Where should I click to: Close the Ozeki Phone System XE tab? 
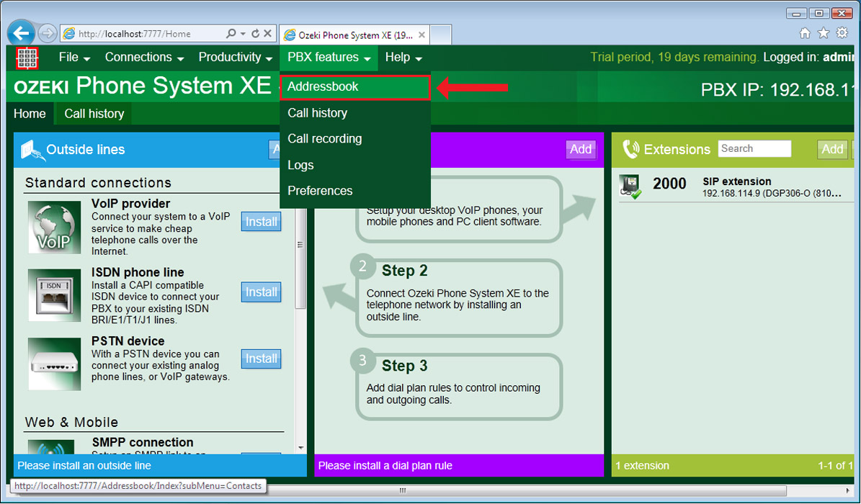(421, 35)
